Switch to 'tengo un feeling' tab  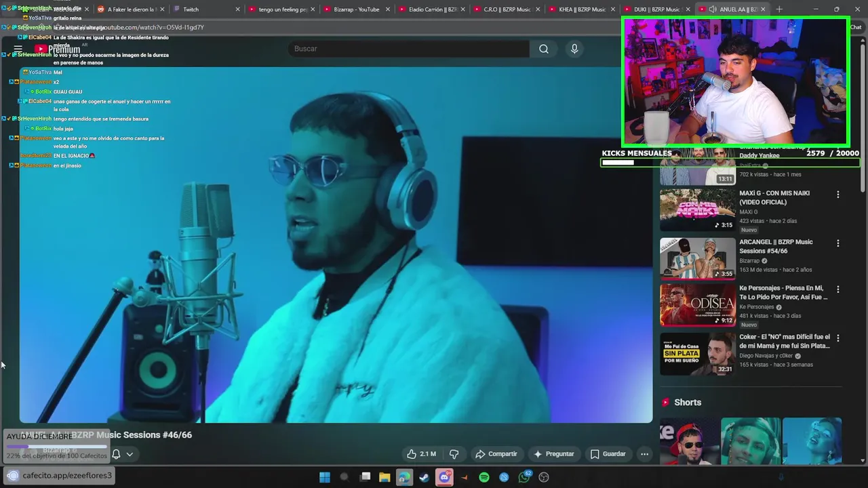(x=281, y=9)
